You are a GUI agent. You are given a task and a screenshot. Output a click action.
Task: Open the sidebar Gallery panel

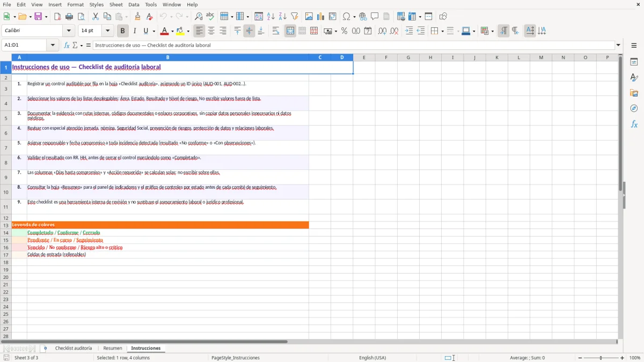click(634, 93)
